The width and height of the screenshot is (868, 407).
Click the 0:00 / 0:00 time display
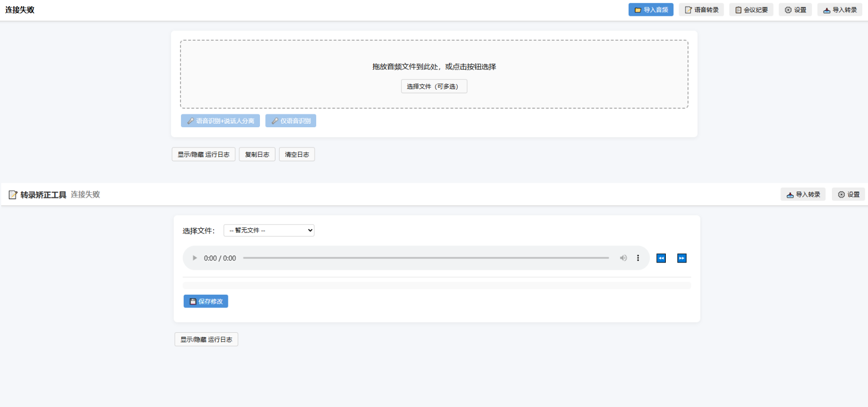point(220,258)
